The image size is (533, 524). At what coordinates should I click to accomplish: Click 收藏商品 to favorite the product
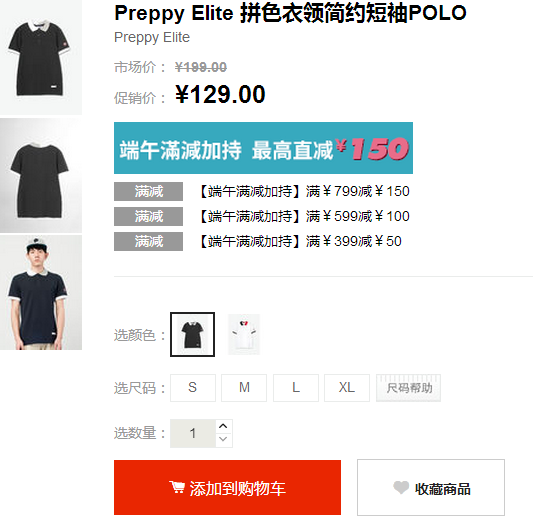(x=431, y=487)
